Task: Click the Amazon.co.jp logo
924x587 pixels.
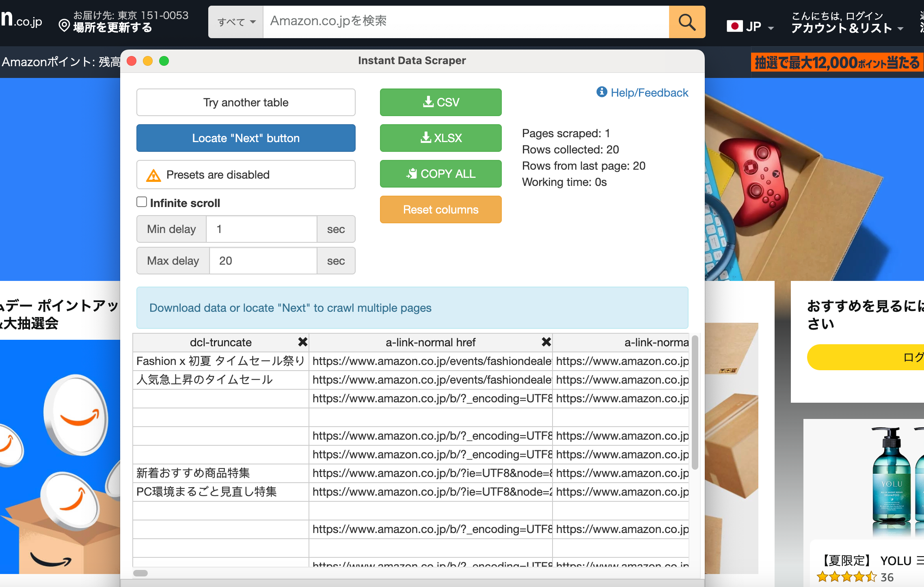Action: 21,20
